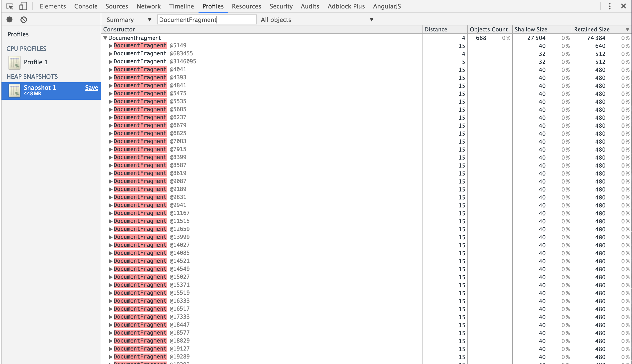Click the Retained Size sort arrow indicator
632x364 pixels.
(627, 29)
